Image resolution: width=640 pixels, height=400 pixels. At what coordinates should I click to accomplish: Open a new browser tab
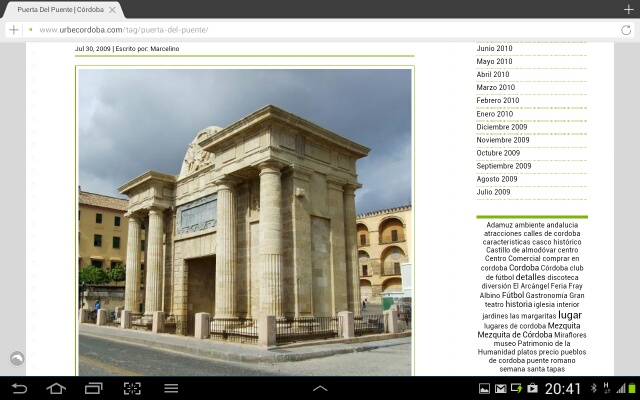pos(627,9)
